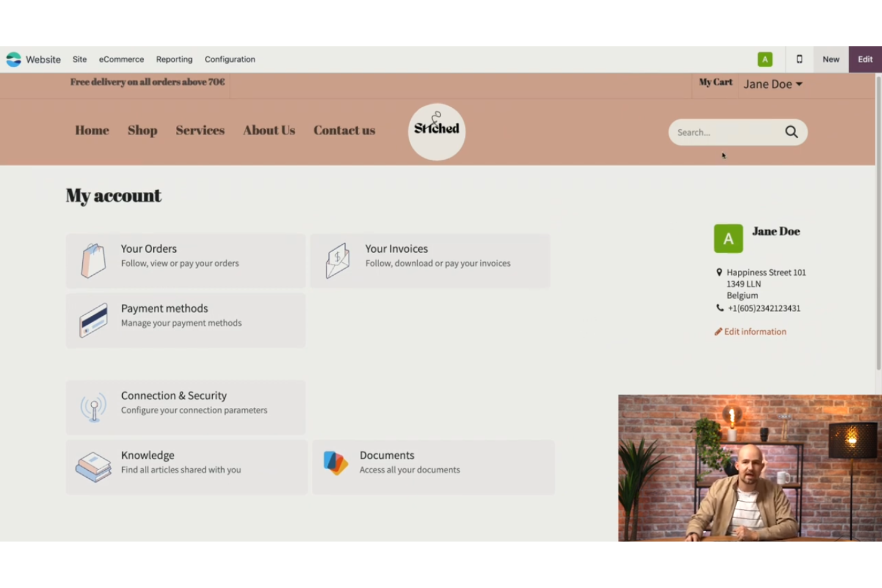
Task: Click the phone icon by phone number
Action: pyautogui.click(x=720, y=308)
